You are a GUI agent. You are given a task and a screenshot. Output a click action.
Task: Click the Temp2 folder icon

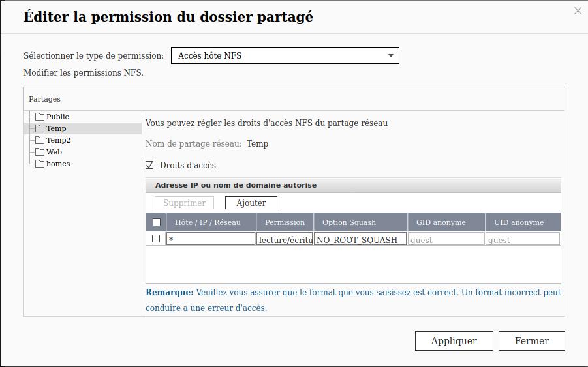coord(40,141)
